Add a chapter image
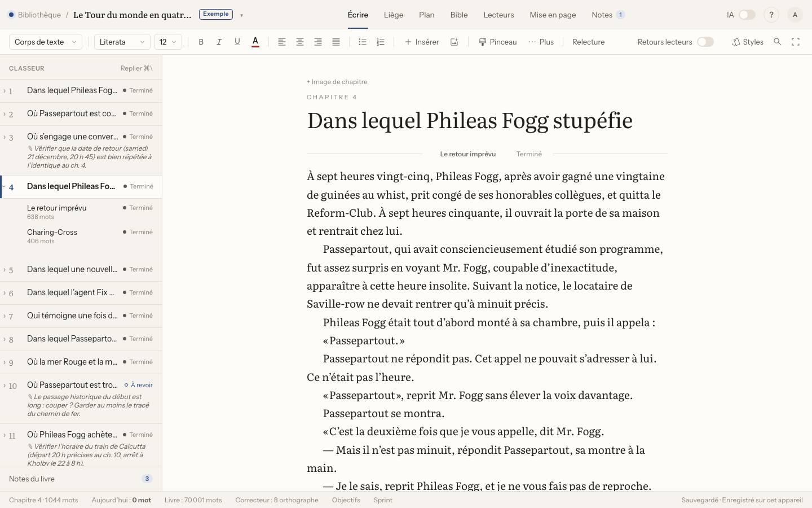 tap(337, 82)
